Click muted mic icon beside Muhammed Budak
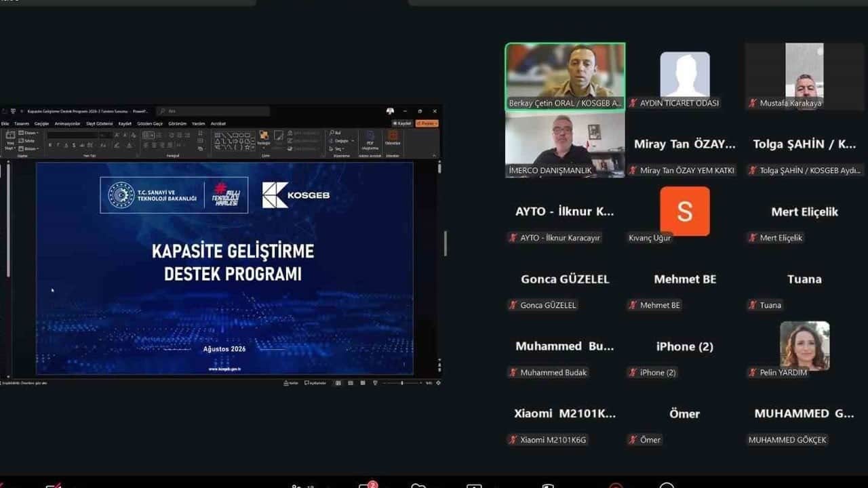Image resolution: width=868 pixels, height=488 pixels. click(x=513, y=372)
